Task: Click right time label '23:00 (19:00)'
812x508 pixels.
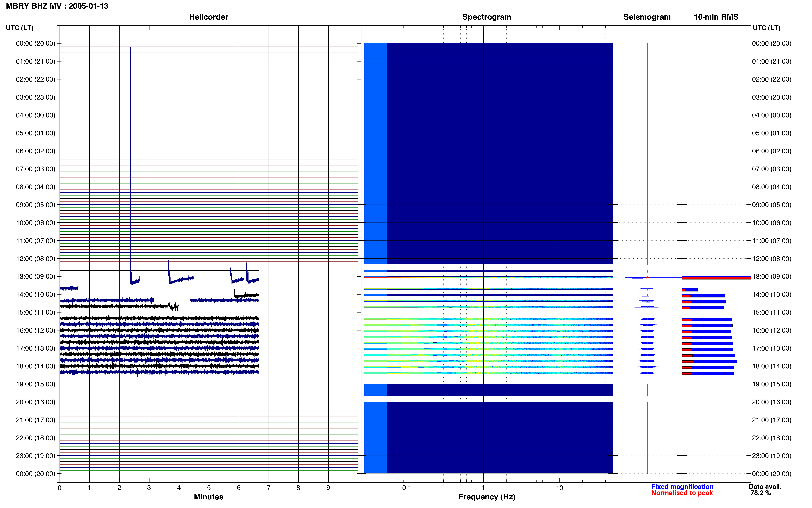Action: 772,456
